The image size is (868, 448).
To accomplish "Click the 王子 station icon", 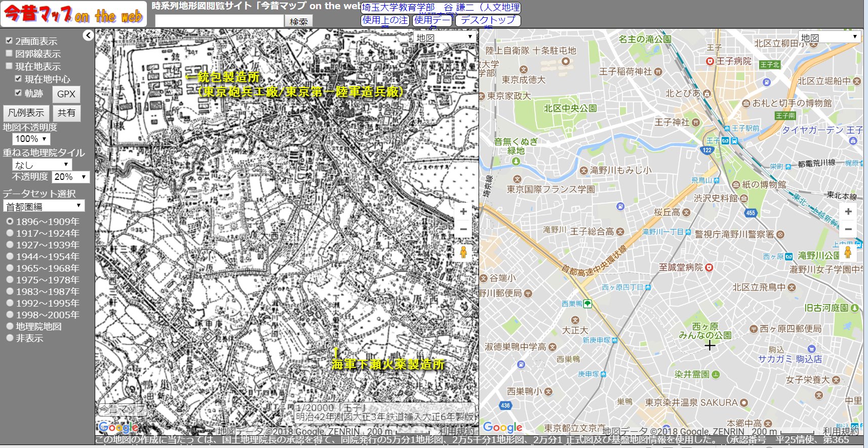I will 725,140.
